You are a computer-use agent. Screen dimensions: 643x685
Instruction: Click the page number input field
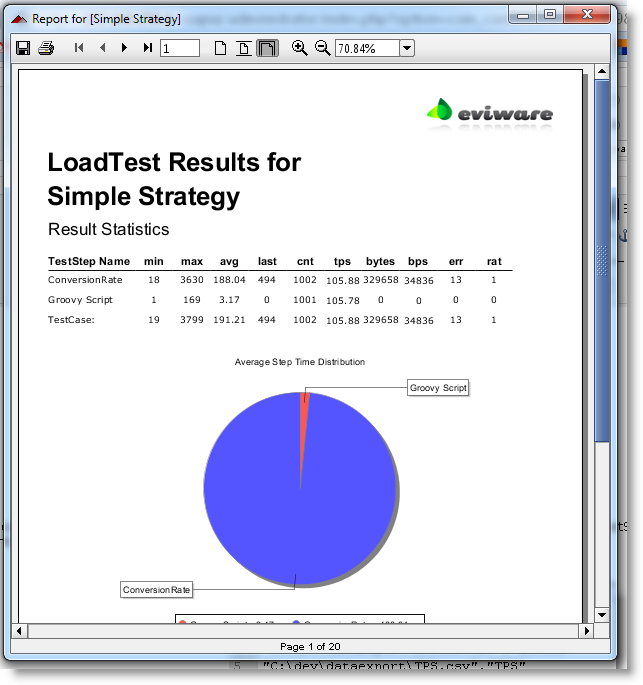(x=180, y=48)
